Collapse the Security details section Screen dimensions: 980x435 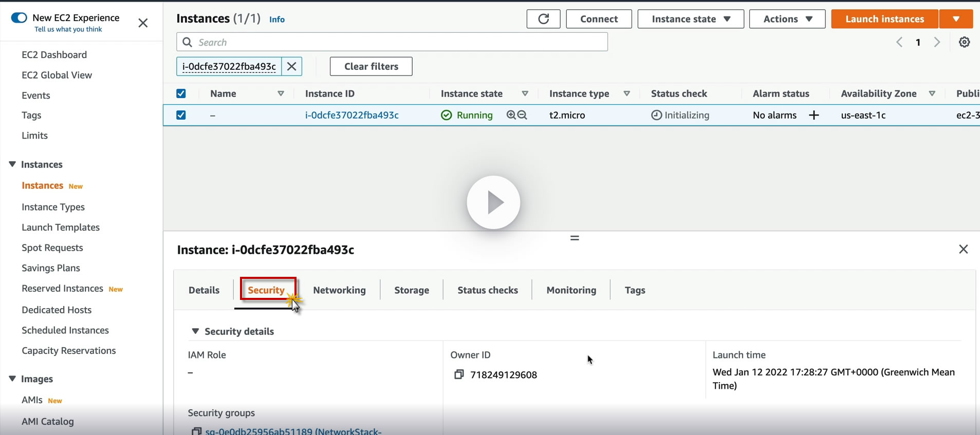tap(195, 331)
